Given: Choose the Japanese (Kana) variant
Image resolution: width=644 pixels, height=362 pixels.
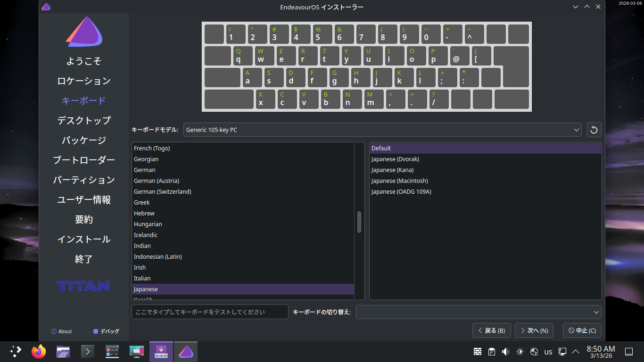Looking at the screenshot, I should tap(485, 170).
